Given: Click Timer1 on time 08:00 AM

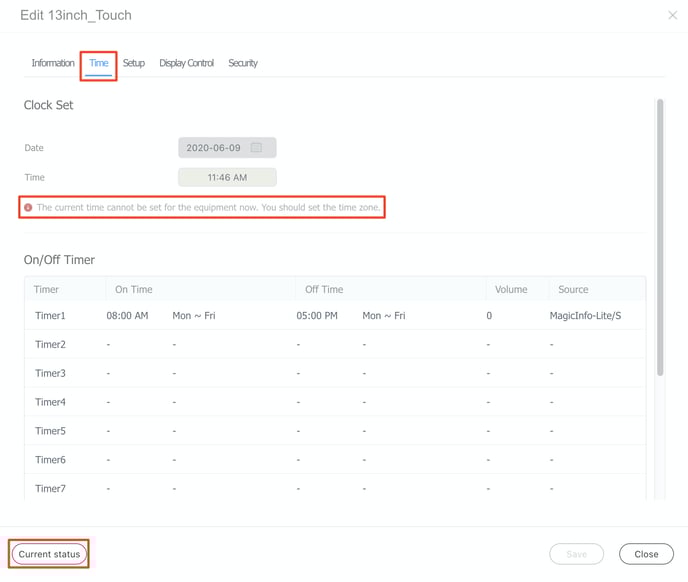Looking at the screenshot, I should pyautogui.click(x=127, y=316).
